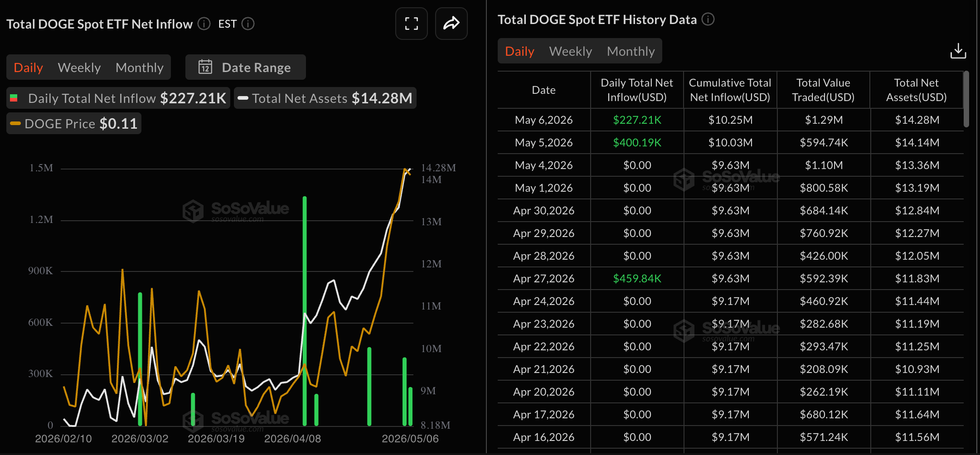Switch History Data to Monthly

pos(631,51)
